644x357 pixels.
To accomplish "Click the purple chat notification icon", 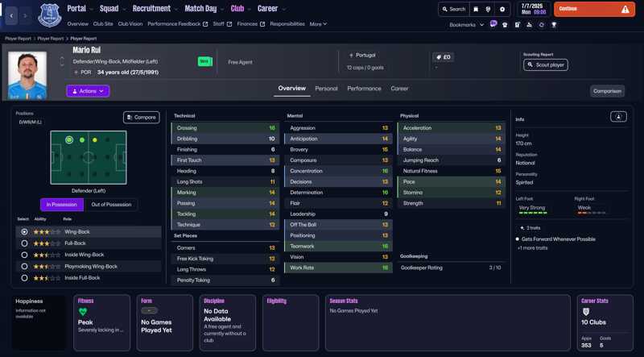I will tap(493, 25).
